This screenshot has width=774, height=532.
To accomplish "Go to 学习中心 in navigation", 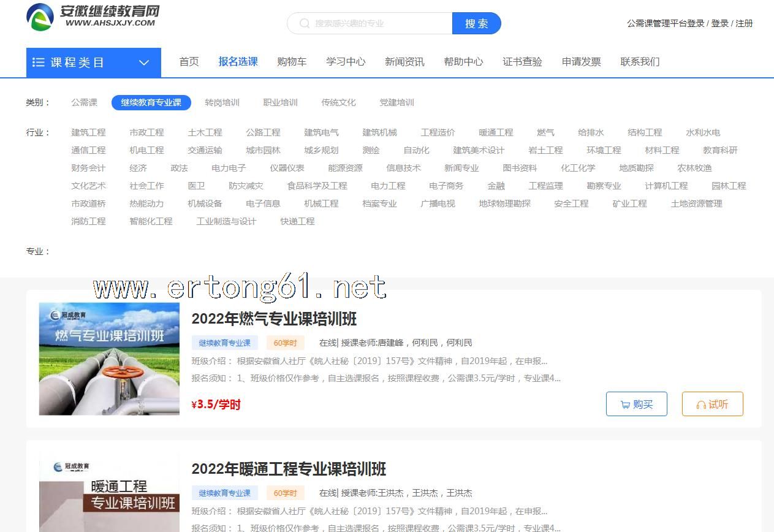I will [x=346, y=61].
